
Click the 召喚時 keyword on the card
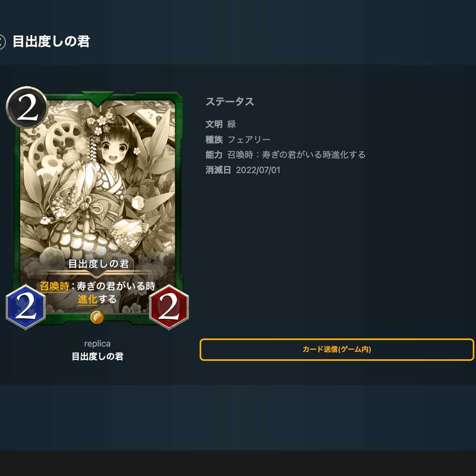[x=55, y=286]
